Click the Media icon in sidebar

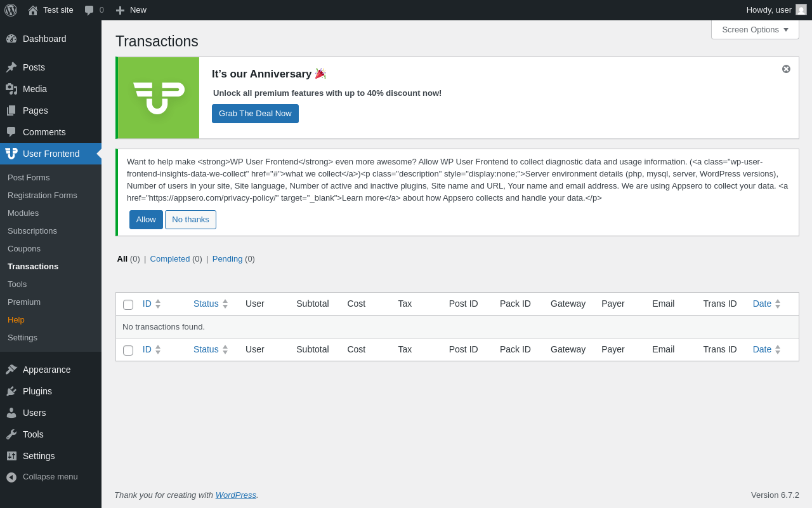(x=11, y=89)
